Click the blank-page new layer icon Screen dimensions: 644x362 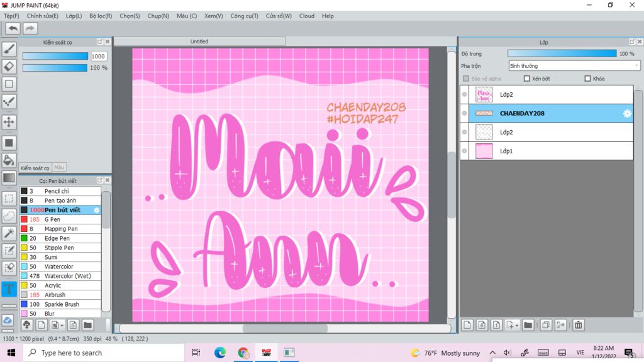(x=467, y=325)
